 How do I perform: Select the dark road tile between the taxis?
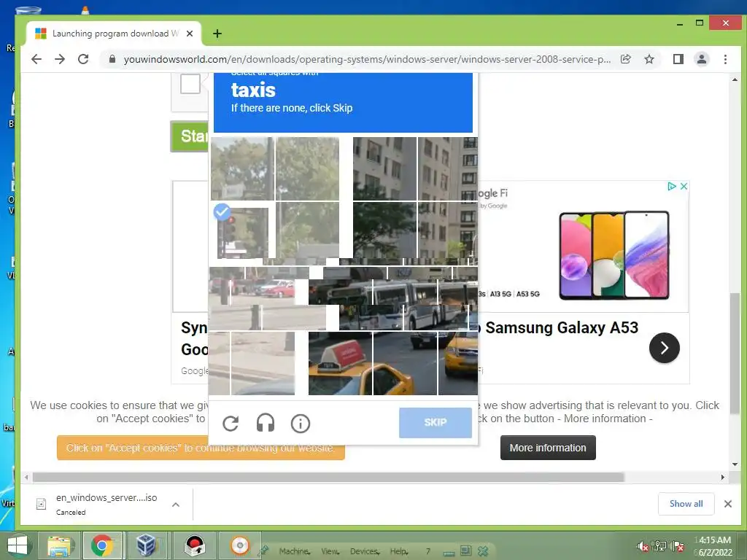405,363
